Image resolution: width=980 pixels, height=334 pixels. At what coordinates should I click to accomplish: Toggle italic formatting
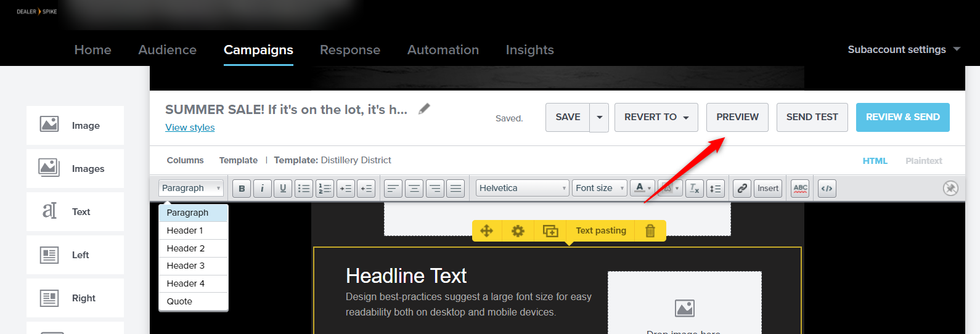click(x=263, y=189)
